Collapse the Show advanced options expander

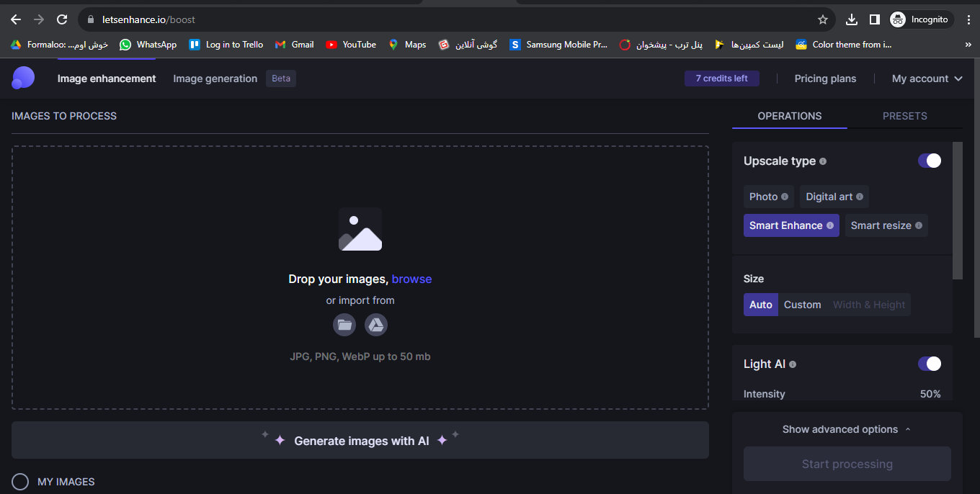[x=847, y=429]
